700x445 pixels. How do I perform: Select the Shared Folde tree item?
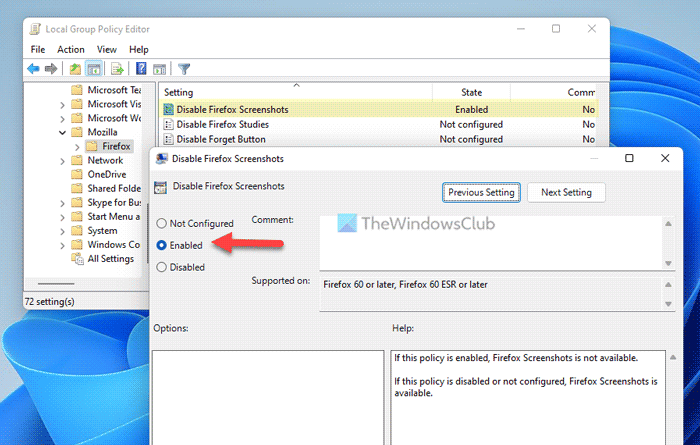[114, 188]
